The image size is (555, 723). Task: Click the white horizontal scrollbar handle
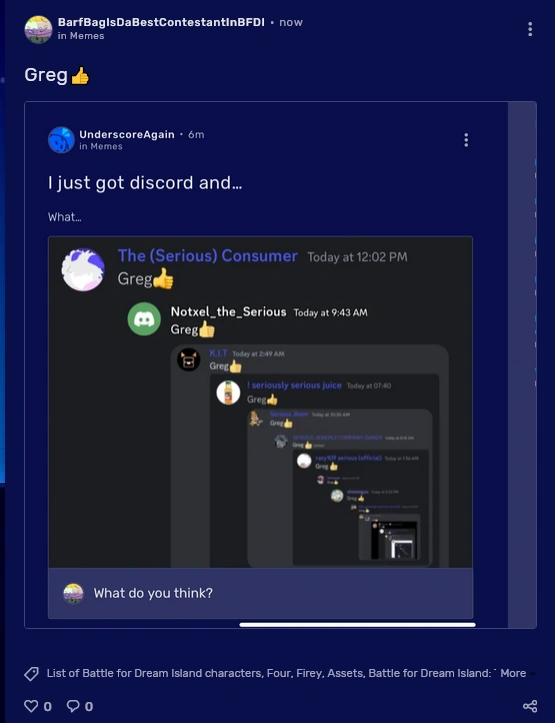(357, 625)
